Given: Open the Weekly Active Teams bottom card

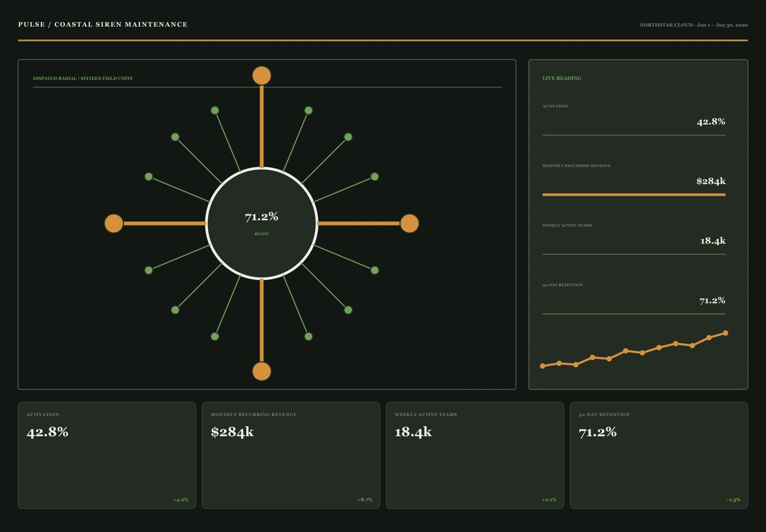Looking at the screenshot, I should pyautogui.click(x=475, y=455).
